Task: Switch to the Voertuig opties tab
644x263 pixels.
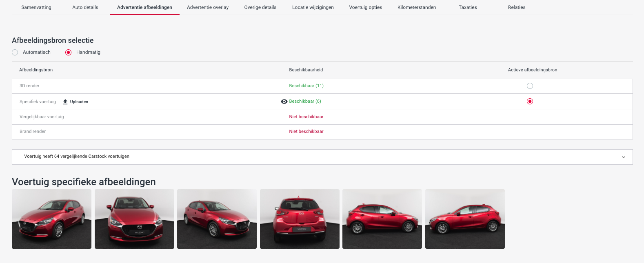Action: pos(365,7)
